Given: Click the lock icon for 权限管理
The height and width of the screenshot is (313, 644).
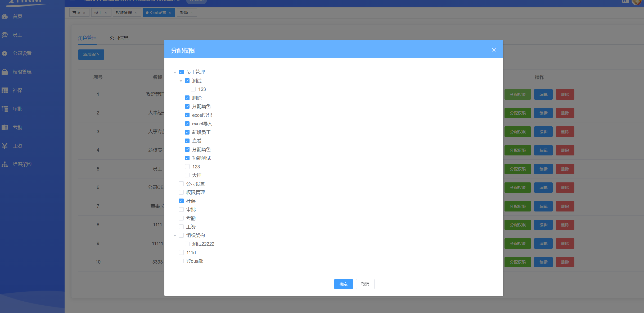Looking at the screenshot, I should click(5, 72).
